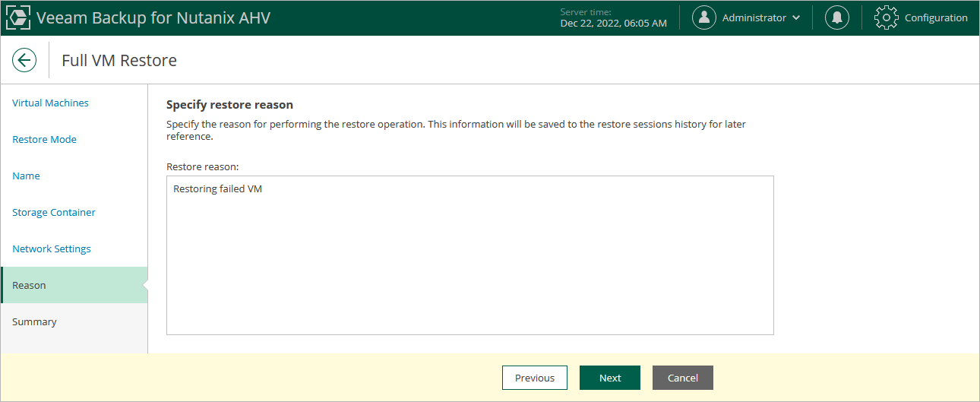This screenshot has width=980, height=402.
Task: Click the Administrator user avatar icon
Action: tap(704, 17)
